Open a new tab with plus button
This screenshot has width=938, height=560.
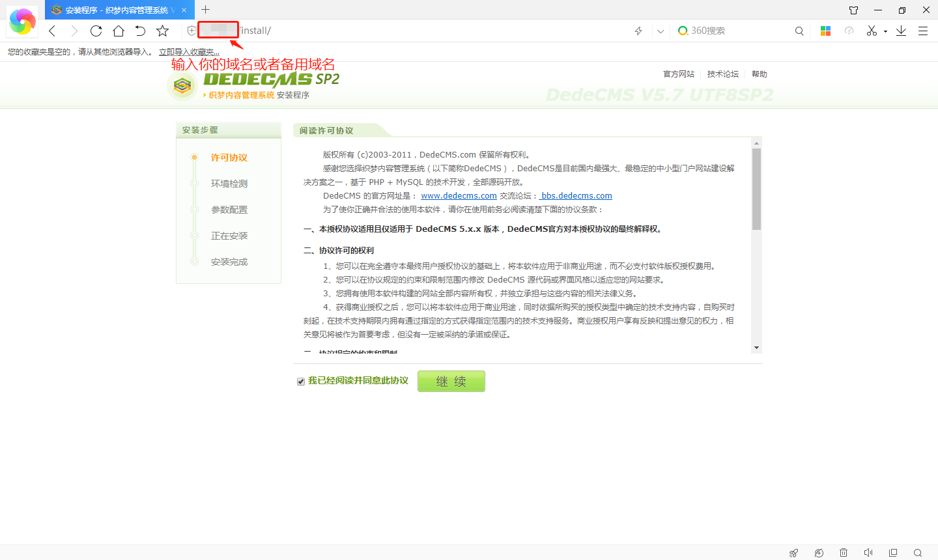tap(206, 9)
